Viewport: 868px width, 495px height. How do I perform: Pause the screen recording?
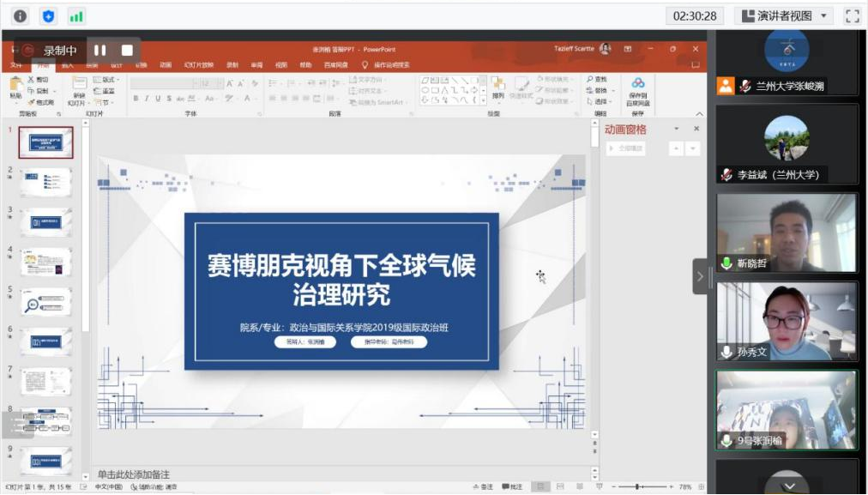coord(100,51)
